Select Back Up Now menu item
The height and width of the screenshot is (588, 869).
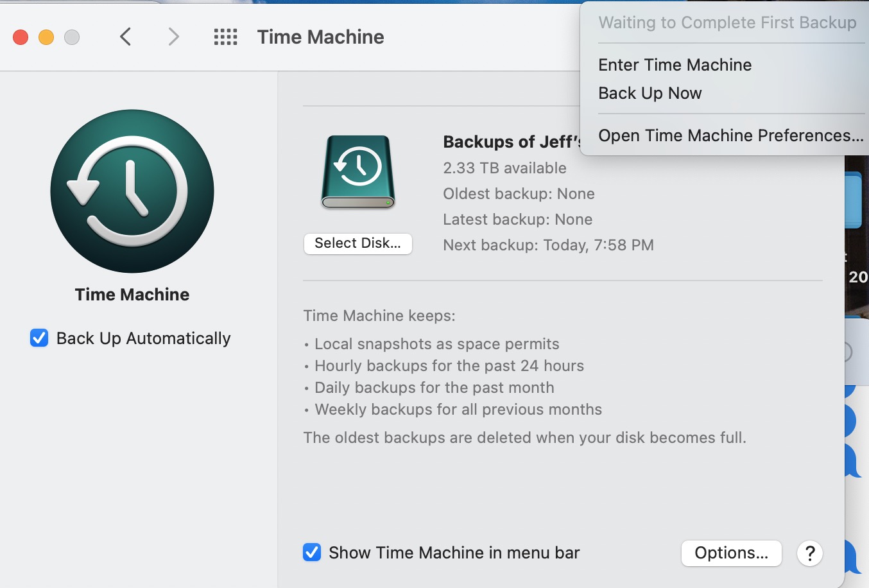click(x=650, y=93)
